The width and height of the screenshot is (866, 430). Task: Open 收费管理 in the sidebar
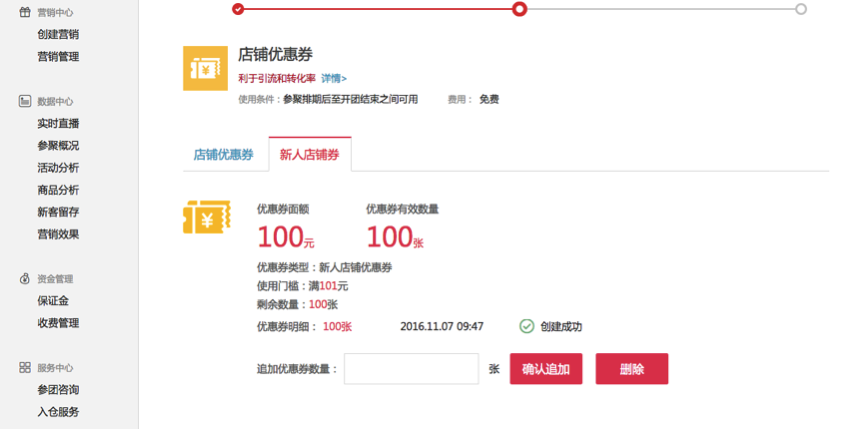coord(58,323)
